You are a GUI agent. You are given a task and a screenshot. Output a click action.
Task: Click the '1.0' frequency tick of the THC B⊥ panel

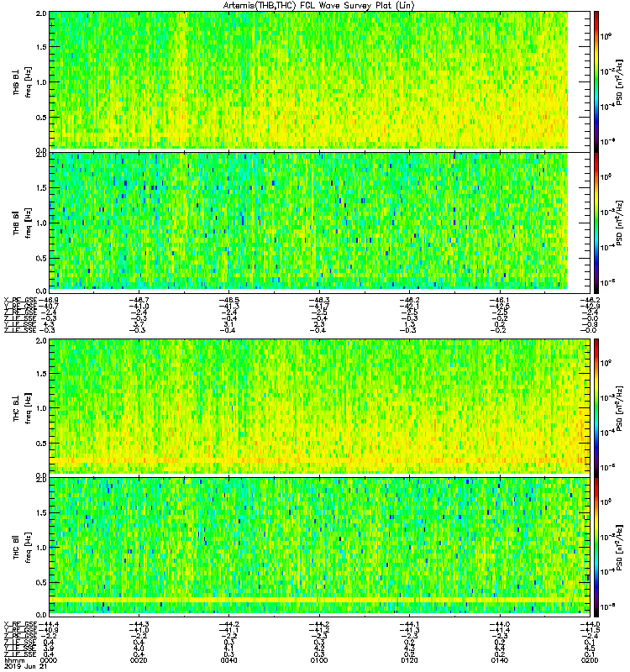[41, 408]
